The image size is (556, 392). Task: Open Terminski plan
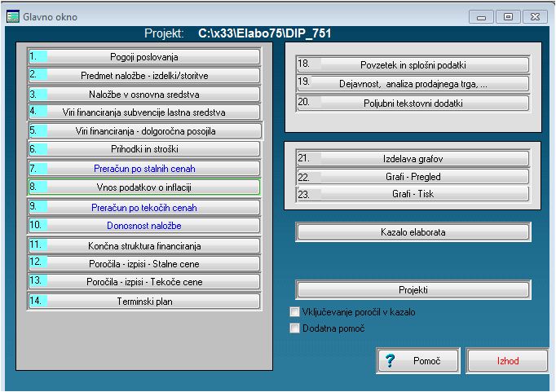coord(144,302)
